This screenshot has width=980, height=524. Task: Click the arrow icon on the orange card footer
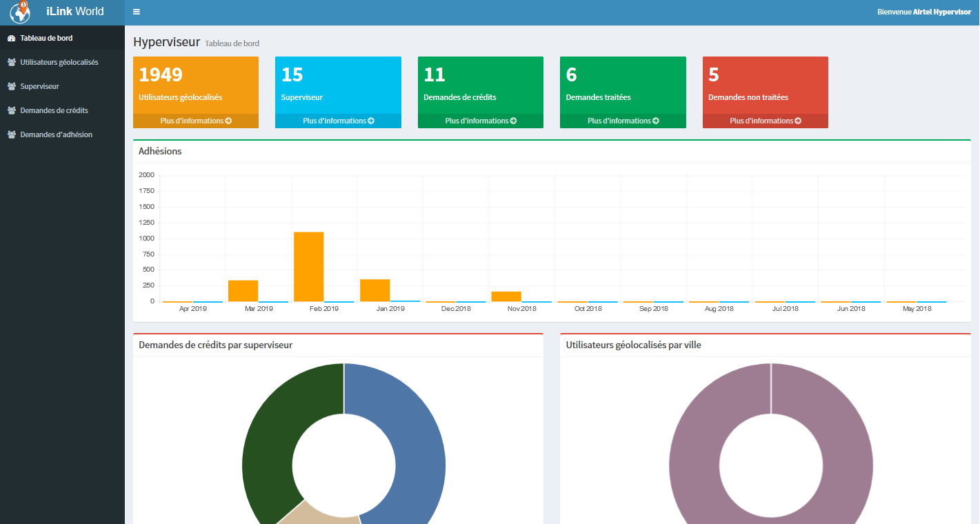(x=228, y=121)
